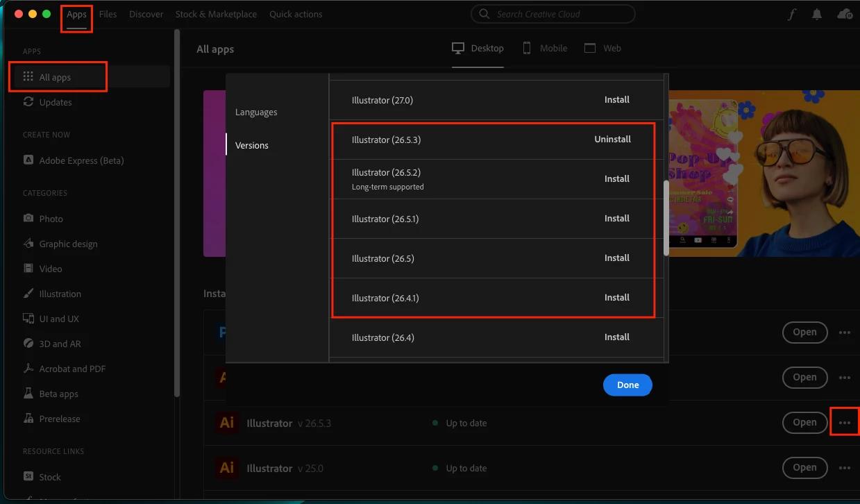Install Illustrator (26.5.2) long-term supported
This screenshot has height=504, width=860.
click(x=616, y=179)
